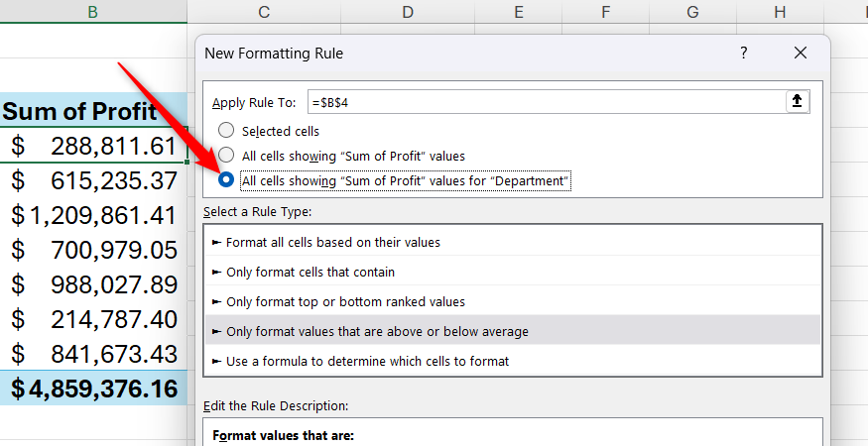Select the cell showing 988,027.89
The height and width of the screenshot is (446, 868).
pyautogui.click(x=93, y=284)
